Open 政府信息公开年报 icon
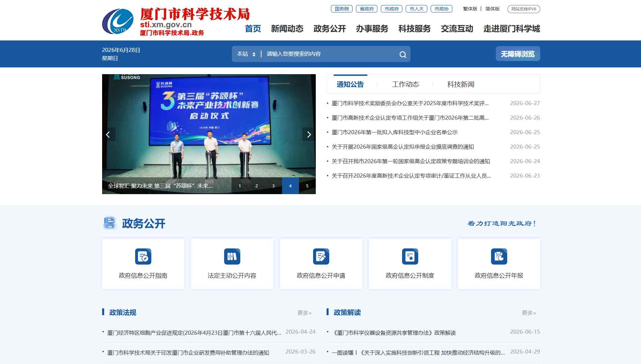 coord(499,256)
